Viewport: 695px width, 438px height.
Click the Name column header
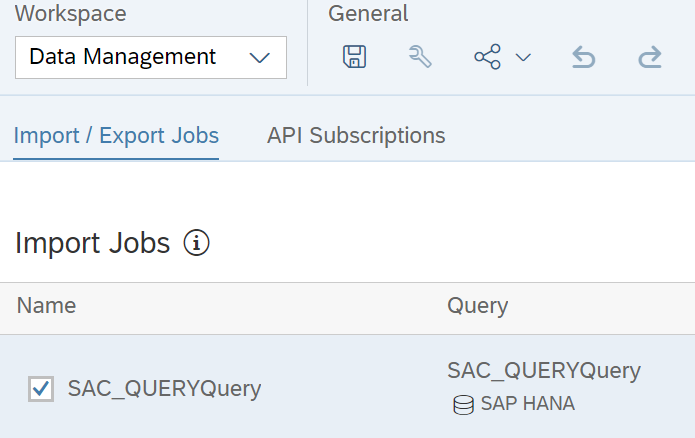[47, 306]
